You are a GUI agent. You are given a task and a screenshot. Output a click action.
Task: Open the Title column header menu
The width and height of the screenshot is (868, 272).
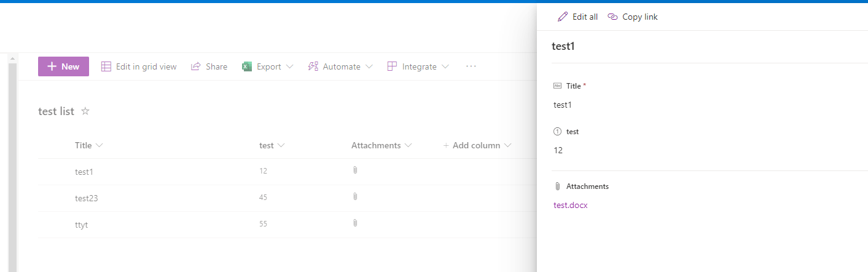89,146
